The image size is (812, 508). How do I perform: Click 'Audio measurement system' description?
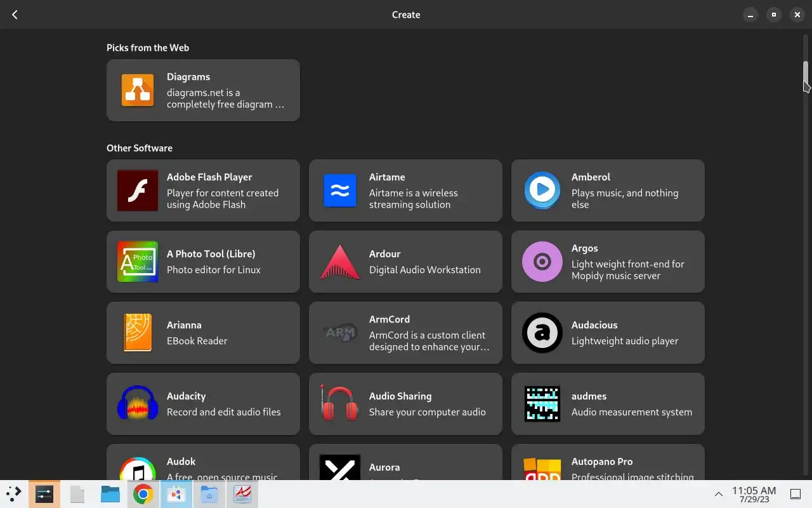click(632, 412)
